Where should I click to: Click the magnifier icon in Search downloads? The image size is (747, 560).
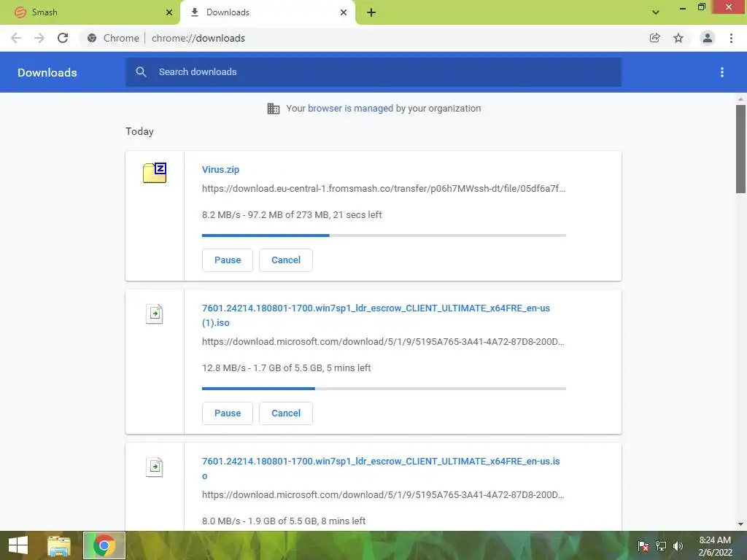pyautogui.click(x=141, y=72)
